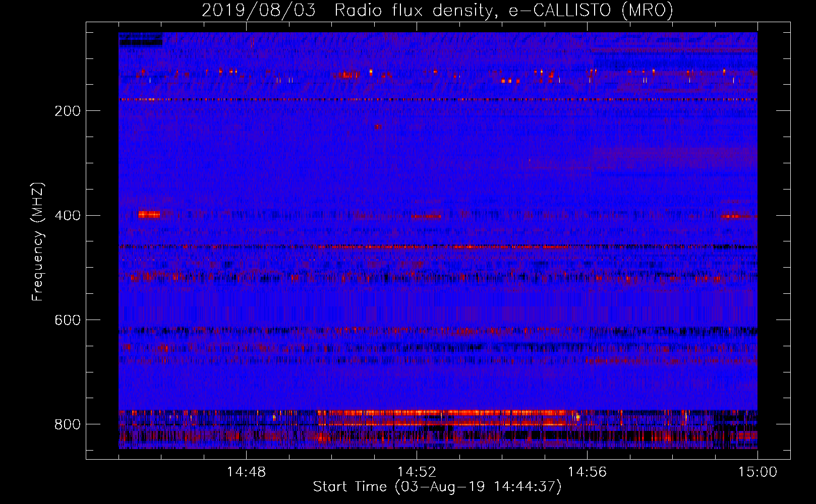Click the plot title "Radio flux density, e-CALLISTO (MRO)"
This screenshot has height=504, width=816.
504,11
